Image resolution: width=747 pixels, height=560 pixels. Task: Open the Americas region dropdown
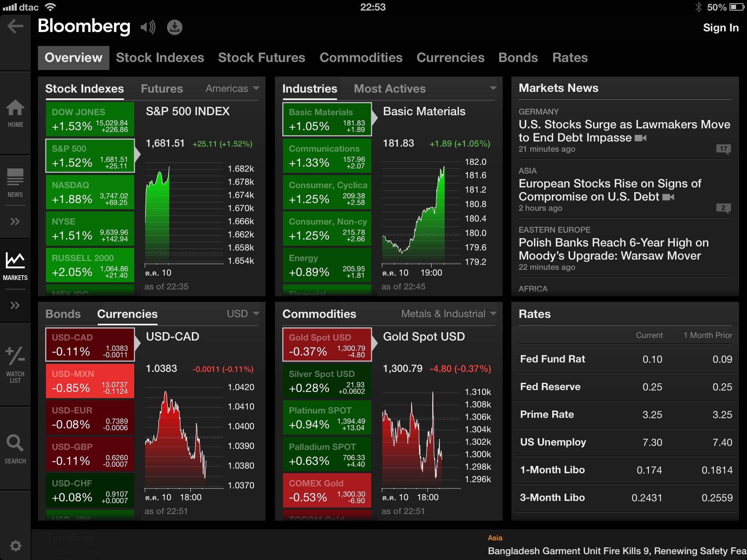coord(232,89)
